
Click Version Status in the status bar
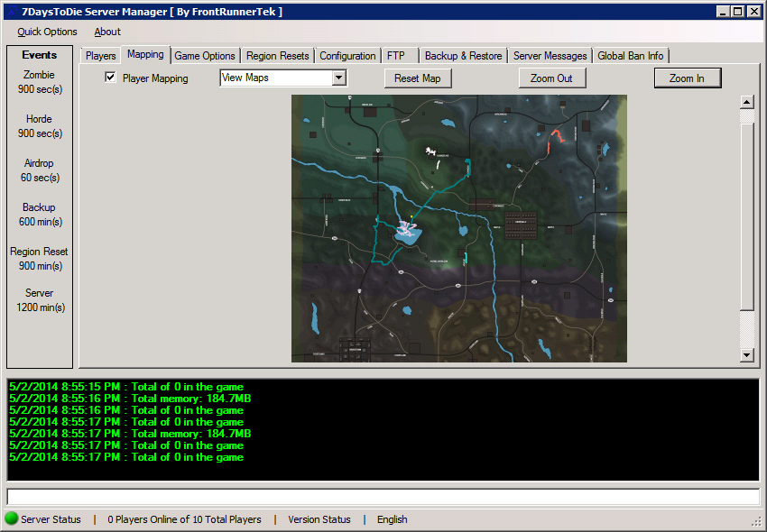tap(319, 519)
